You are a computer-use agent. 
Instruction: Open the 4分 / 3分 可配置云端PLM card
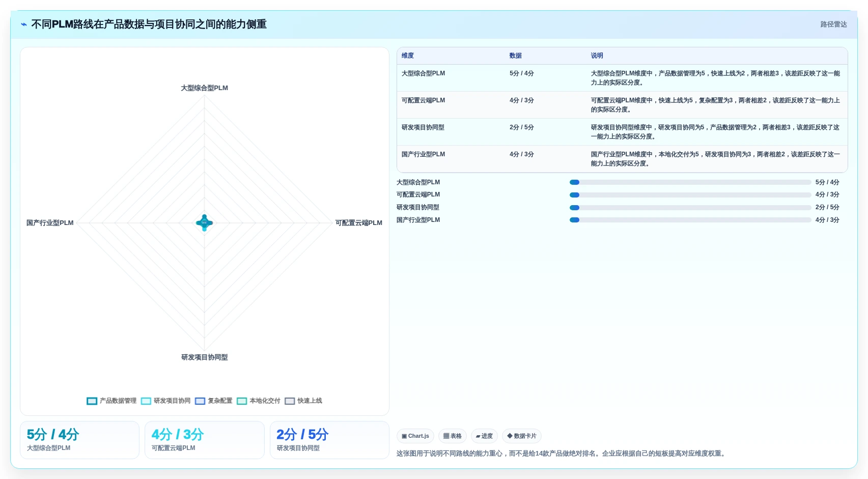coord(205,440)
